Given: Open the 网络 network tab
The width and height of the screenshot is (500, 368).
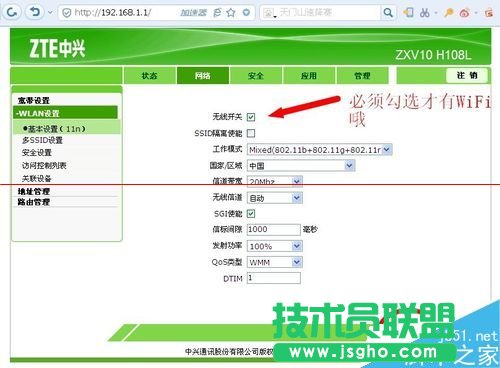Looking at the screenshot, I should pyautogui.click(x=203, y=76).
